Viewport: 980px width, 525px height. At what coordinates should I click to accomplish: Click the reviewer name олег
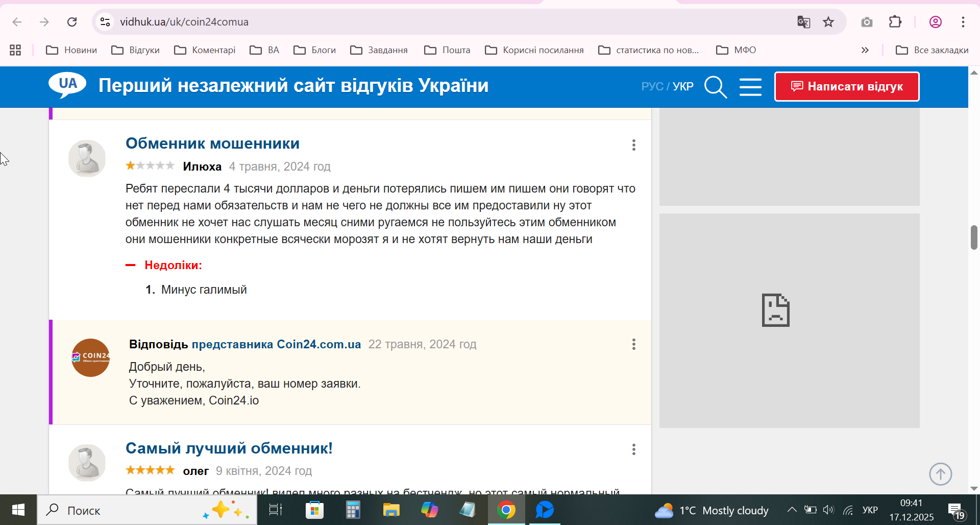point(196,471)
